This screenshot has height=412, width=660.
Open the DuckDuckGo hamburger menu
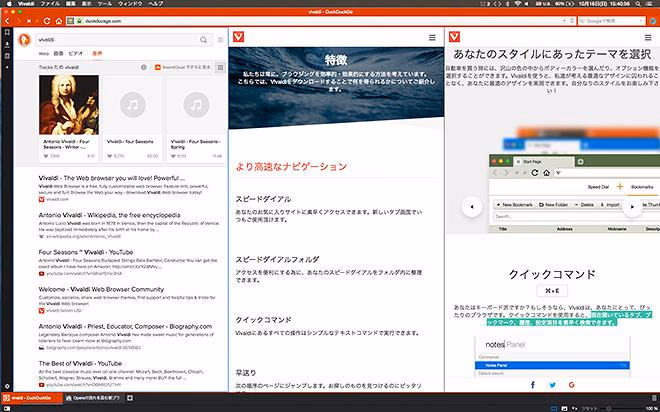(x=219, y=38)
